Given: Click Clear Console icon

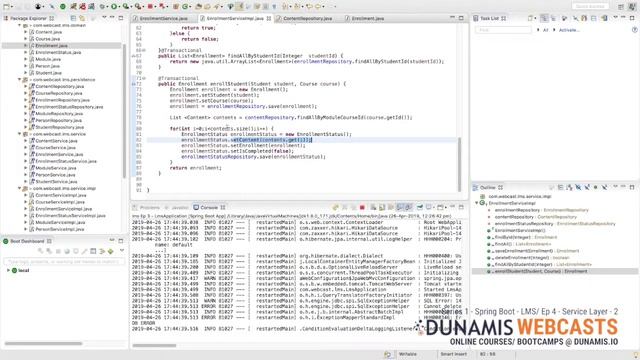Looking at the screenshot, I should (374, 207).
